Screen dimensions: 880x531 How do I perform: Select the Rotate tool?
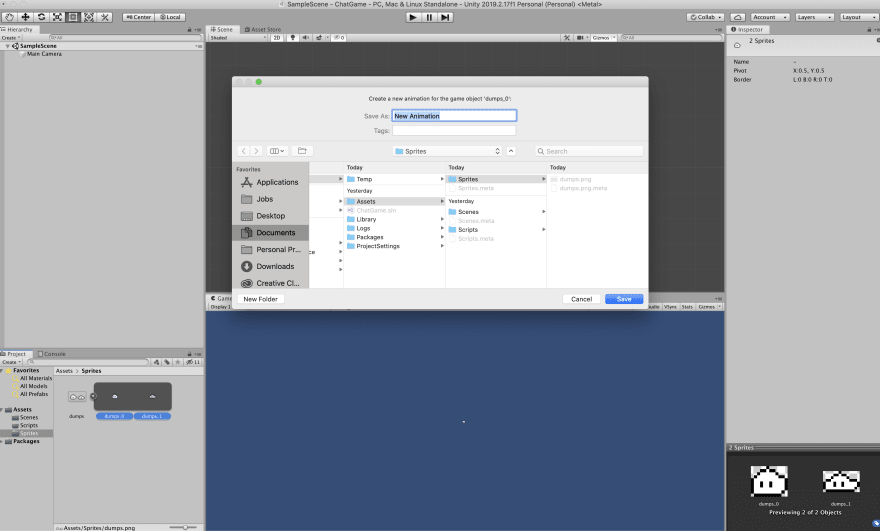41,17
